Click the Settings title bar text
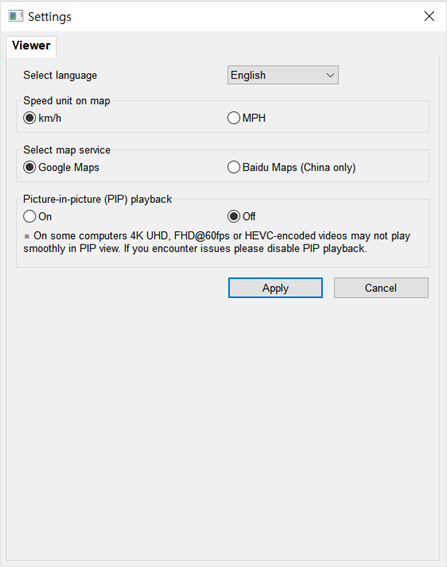This screenshot has height=567, width=447. tap(50, 17)
